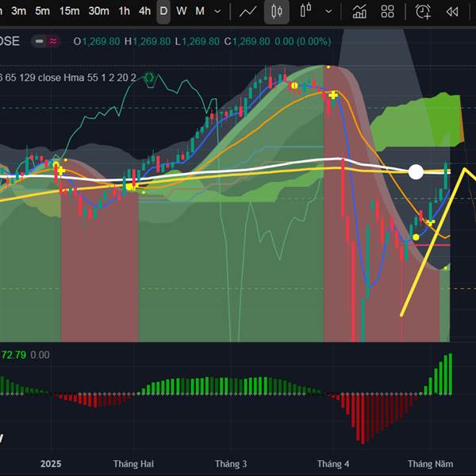Image resolution: width=476 pixels, height=476 pixels.
Task: Click the Tháng Hai time axis label
Action: click(x=133, y=463)
